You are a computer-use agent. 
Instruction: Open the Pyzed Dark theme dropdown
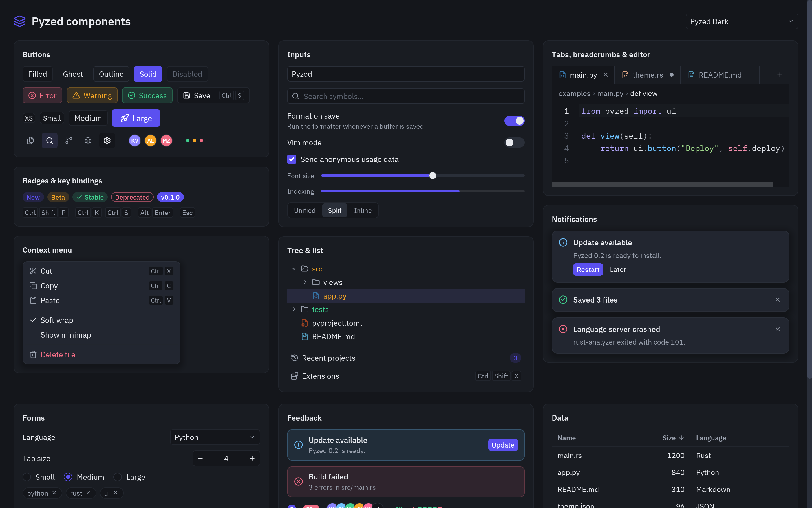742,21
